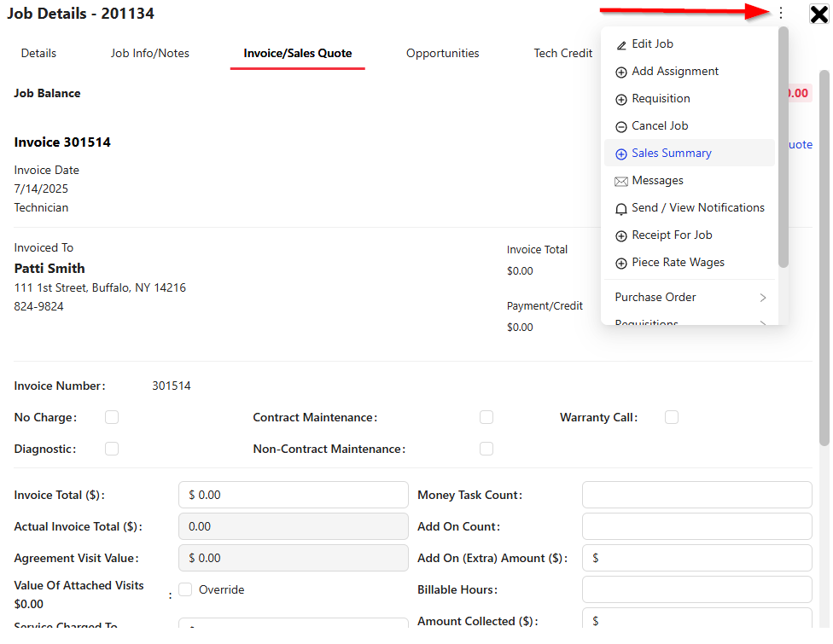Open the Purchase Order submenu
Viewport: 833px width, 644px height.
click(690, 298)
